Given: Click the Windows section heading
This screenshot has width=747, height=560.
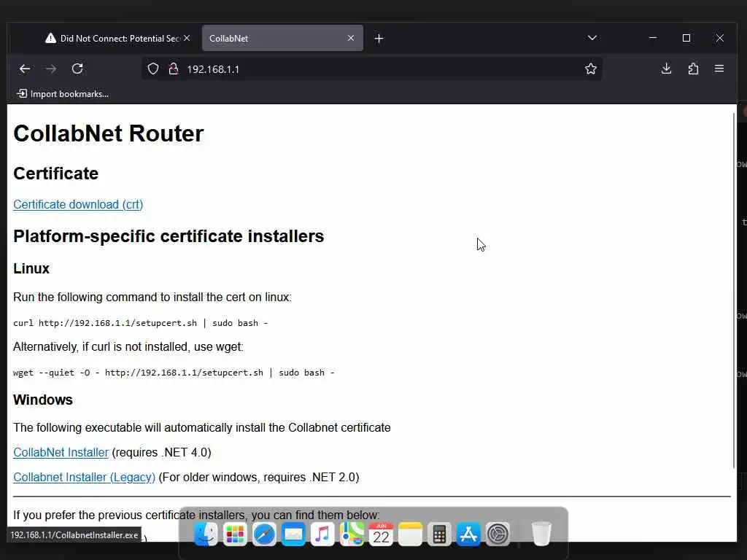Looking at the screenshot, I should [x=43, y=400].
